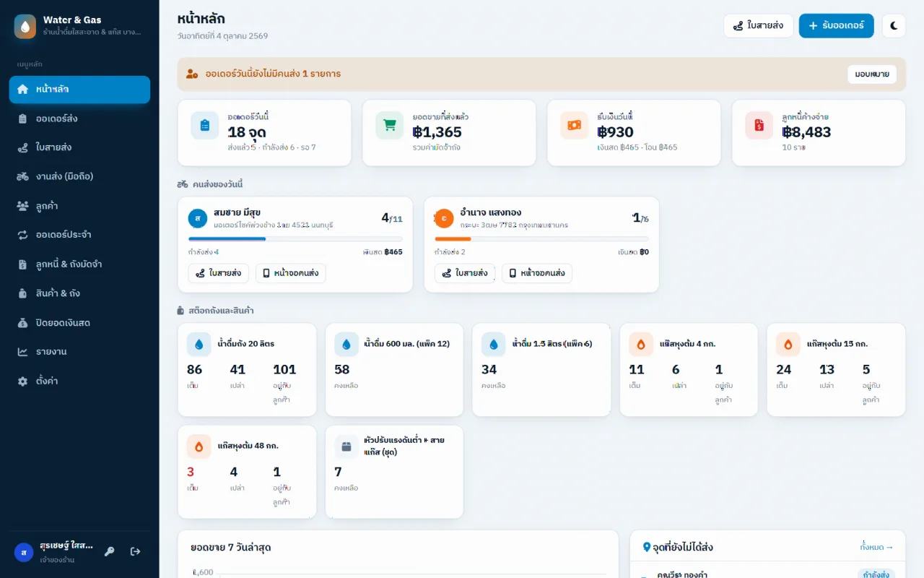Open ลูกหนี้ & ถังมัดจำ menu item
The image size is (924, 578).
79,264
